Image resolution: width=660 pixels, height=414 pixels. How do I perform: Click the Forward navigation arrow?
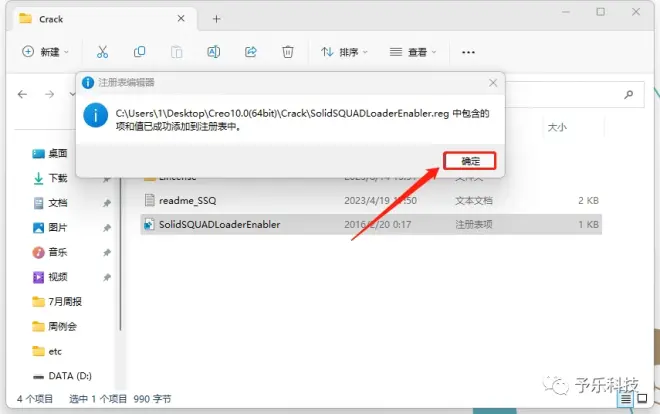pos(49,94)
